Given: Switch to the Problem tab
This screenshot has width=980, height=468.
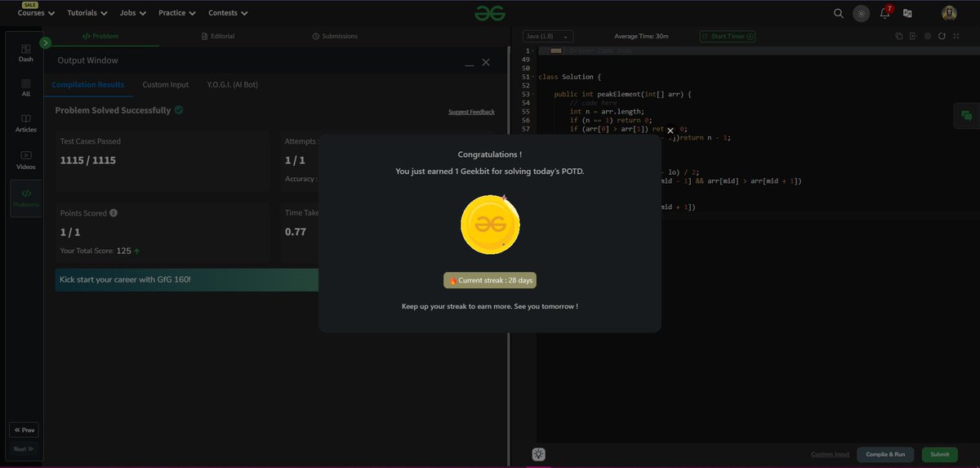Looking at the screenshot, I should [x=100, y=36].
